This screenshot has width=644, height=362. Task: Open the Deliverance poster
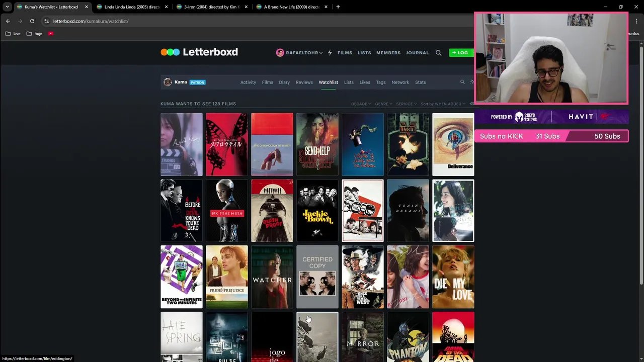453,144
